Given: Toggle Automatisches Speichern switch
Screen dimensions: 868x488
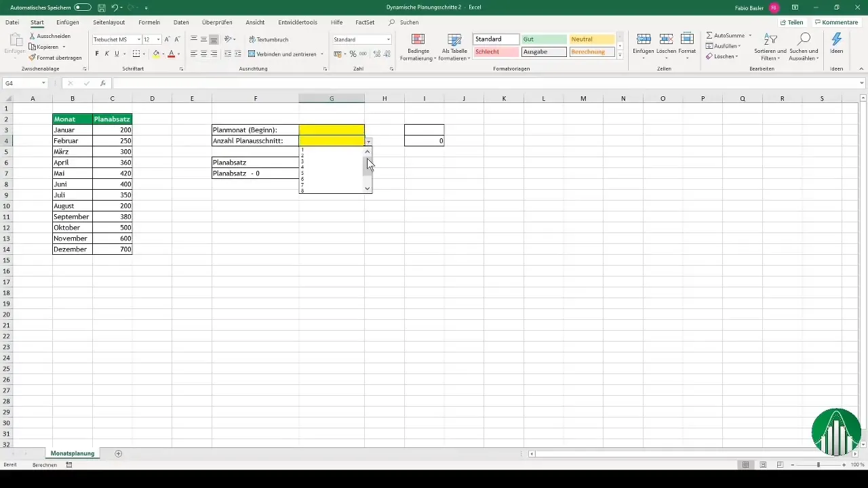Looking at the screenshot, I should tap(83, 7).
